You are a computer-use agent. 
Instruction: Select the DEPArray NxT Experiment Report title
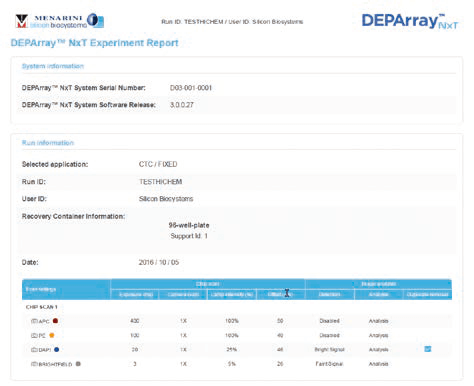point(94,43)
